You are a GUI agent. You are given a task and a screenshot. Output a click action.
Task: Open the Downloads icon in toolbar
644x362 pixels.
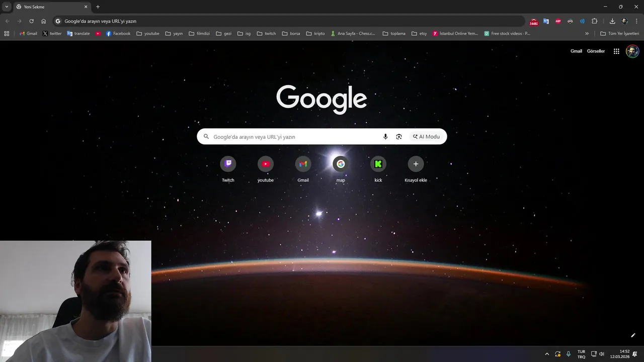[x=612, y=21]
